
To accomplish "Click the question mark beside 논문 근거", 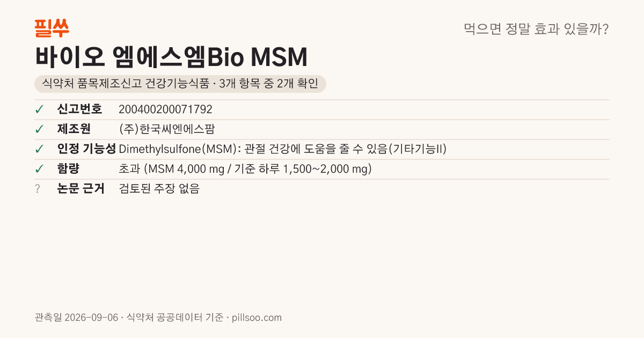I will pyautogui.click(x=38, y=189).
